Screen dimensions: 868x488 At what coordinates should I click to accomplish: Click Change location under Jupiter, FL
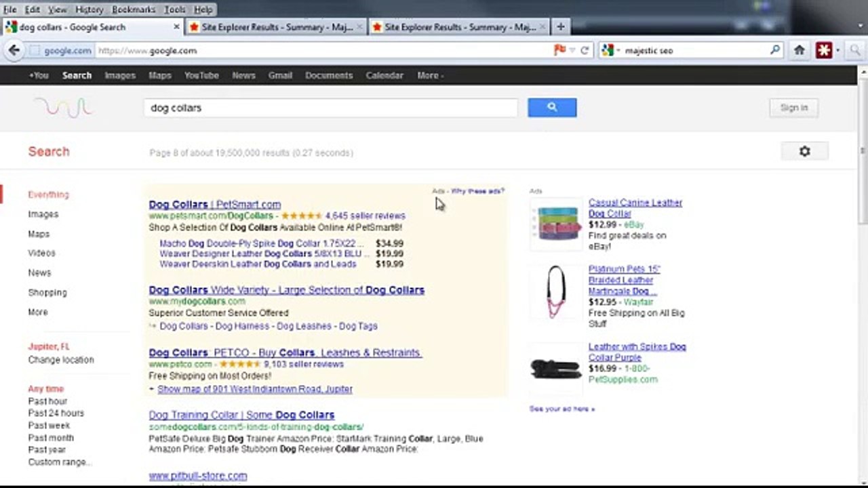point(61,360)
